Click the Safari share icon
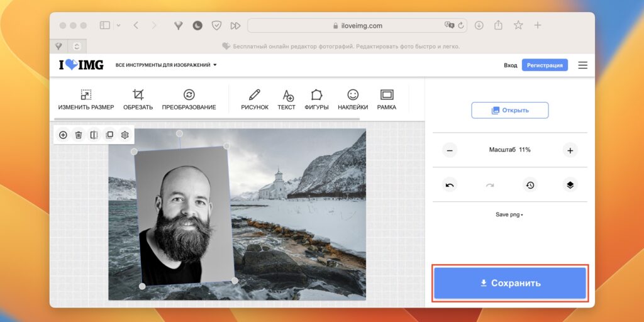Screen dimensions: 644x322 (498, 25)
